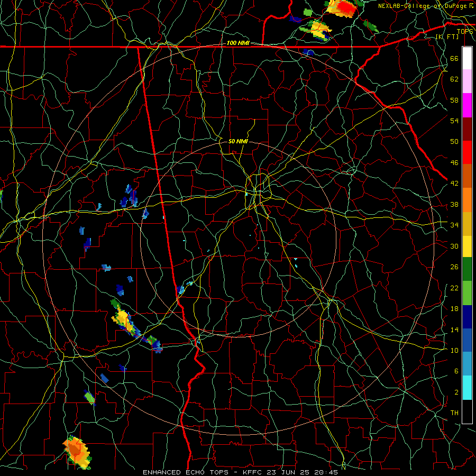The width and height of the screenshot is (476, 476).
Task: Click the 58 legend value
Action: point(454,100)
